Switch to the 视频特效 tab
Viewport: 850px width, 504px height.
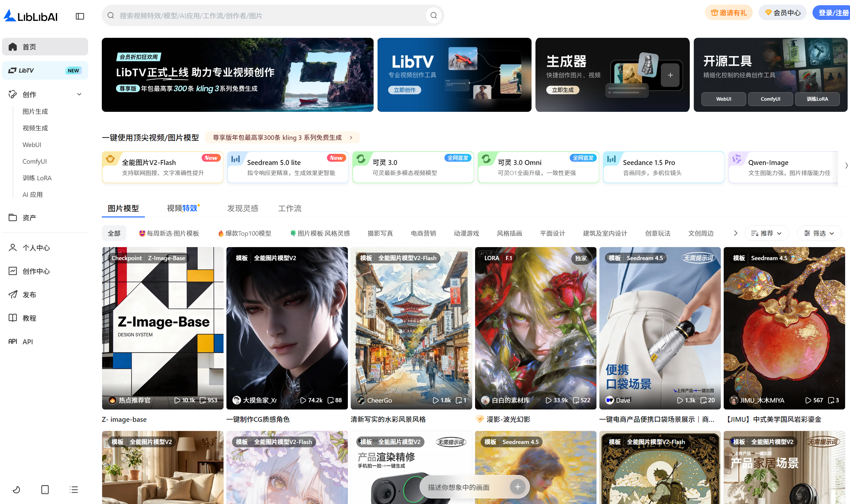click(x=182, y=208)
